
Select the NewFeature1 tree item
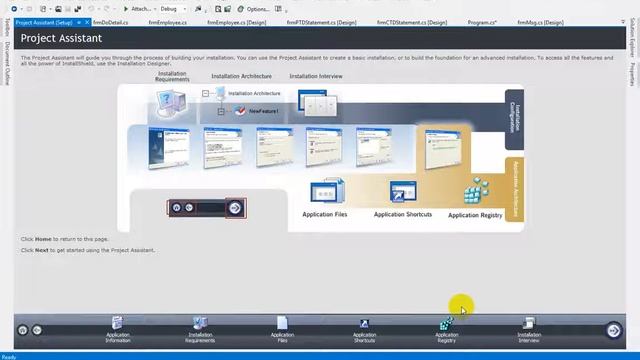tap(264, 111)
